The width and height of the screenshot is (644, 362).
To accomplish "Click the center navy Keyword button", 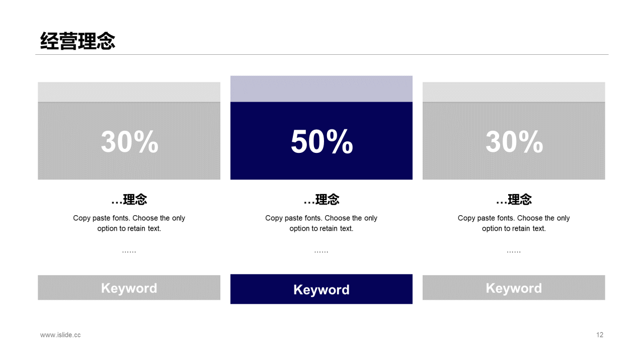I will pyautogui.click(x=321, y=289).
